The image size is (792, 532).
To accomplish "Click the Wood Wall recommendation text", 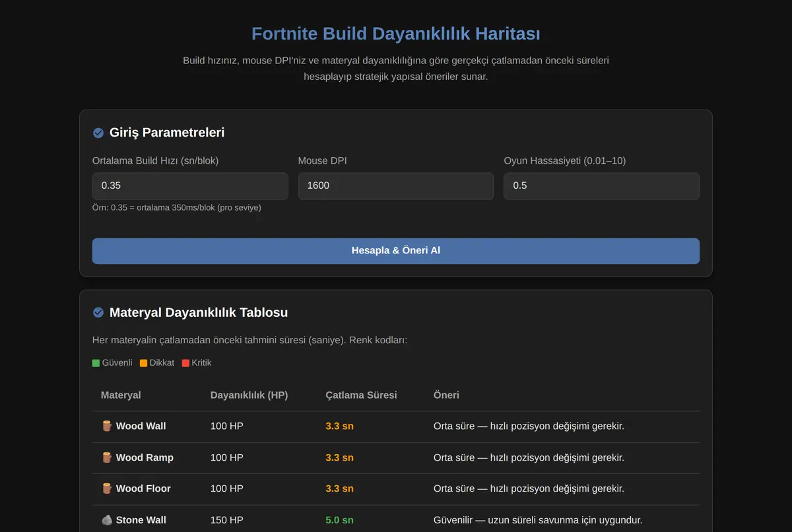I will [529, 426].
